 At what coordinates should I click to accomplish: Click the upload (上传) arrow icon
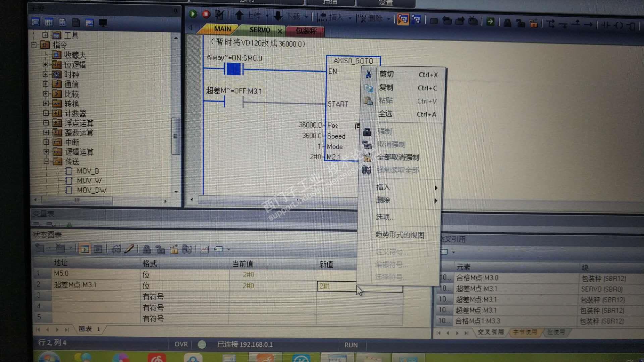(x=239, y=15)
